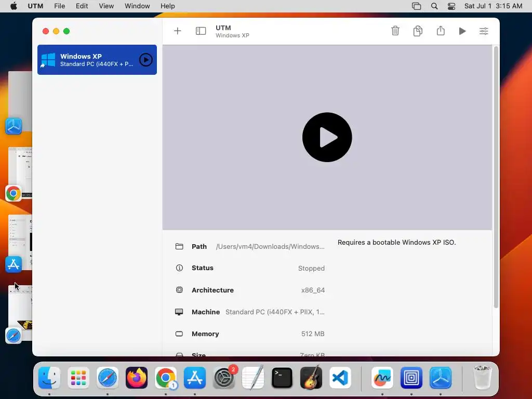Click play button in Windows XP sidebar row

[146, 60]
